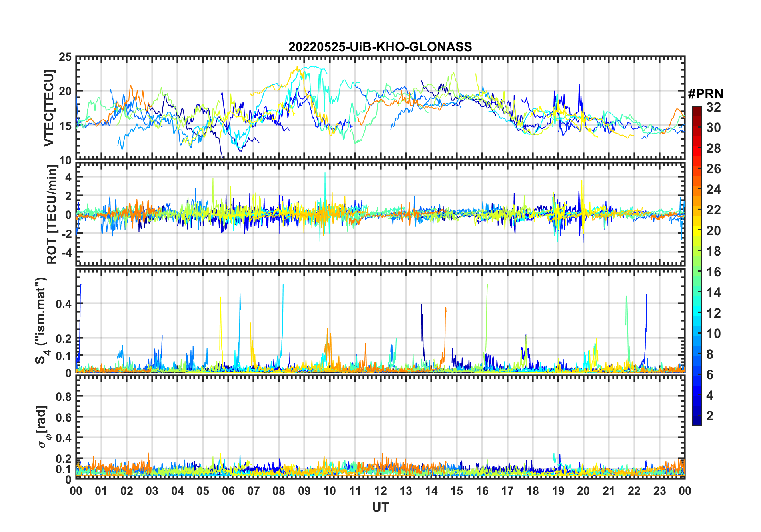Click colorbar tick label 32
761x532 pixels.
[713, 107]
